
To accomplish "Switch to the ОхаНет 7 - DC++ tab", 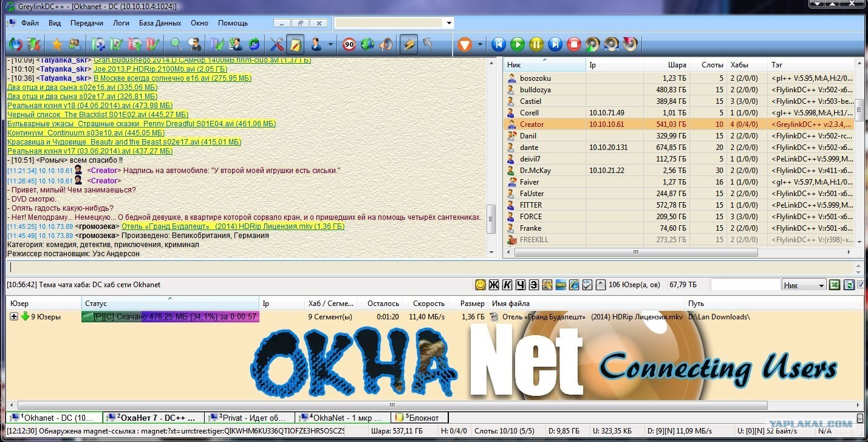I will pos(154,418).
